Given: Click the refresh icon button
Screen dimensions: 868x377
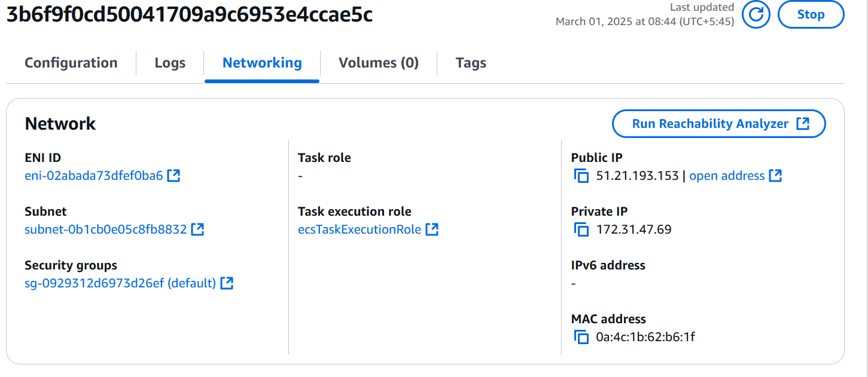Looking at the screenshot, I should (x=756, y=14).
